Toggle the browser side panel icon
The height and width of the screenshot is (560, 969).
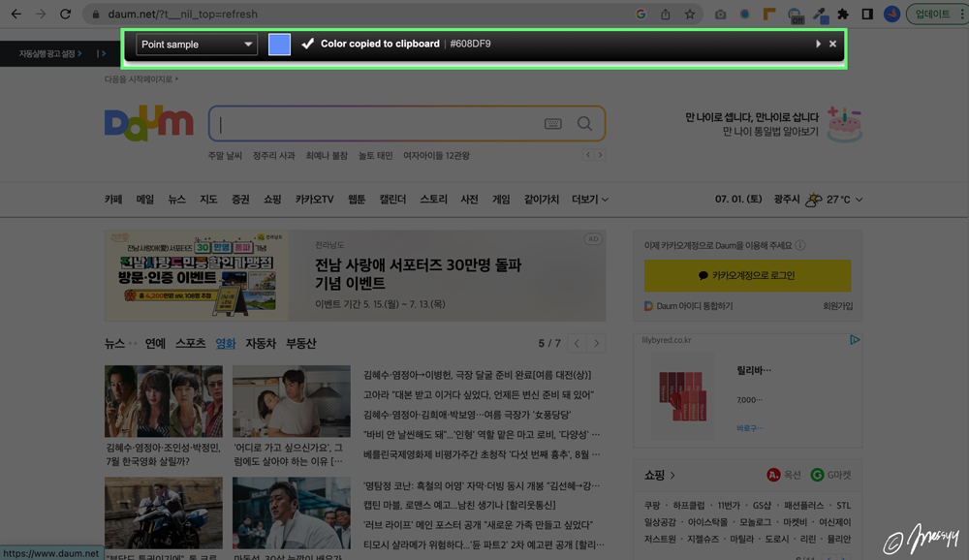(867, 14)
